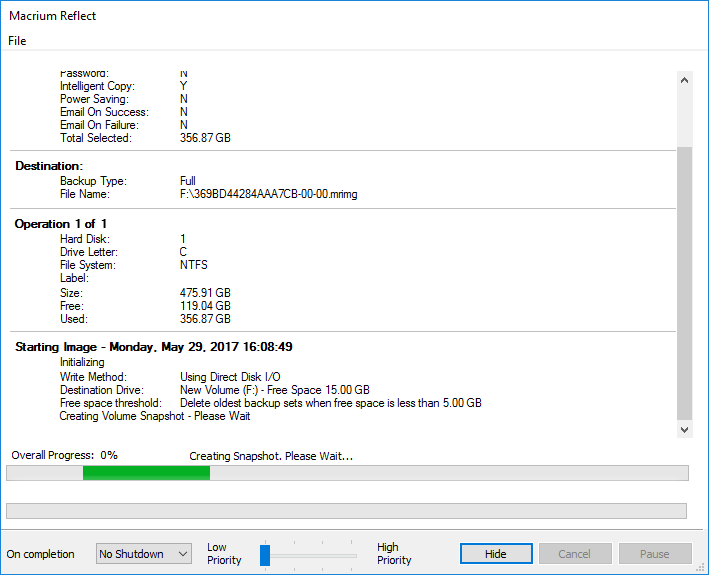Click the greyed-out Cancel button

click(575, 554)
